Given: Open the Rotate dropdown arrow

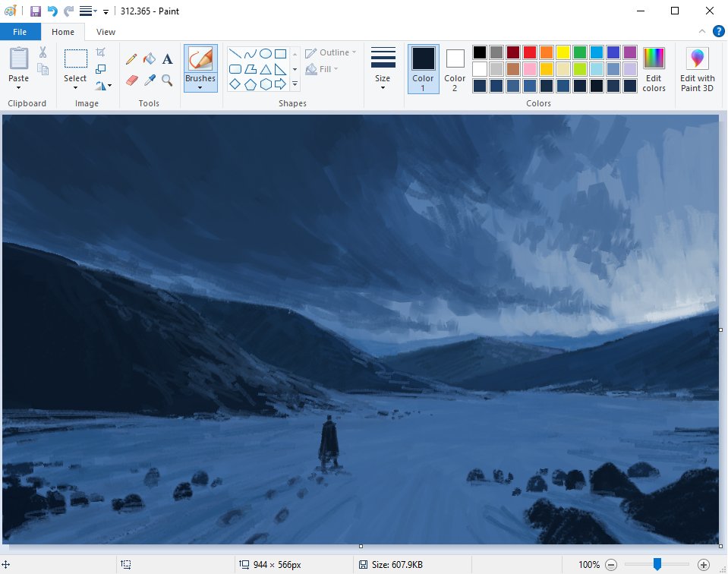Looking at the screenshot, I should pyautogui.click(x=109, y=86).
